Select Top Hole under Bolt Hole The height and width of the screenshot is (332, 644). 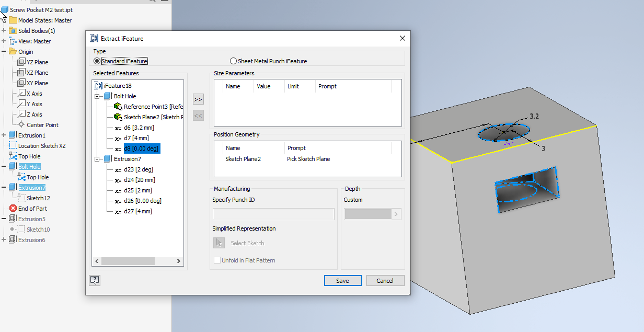coord(38,177)
